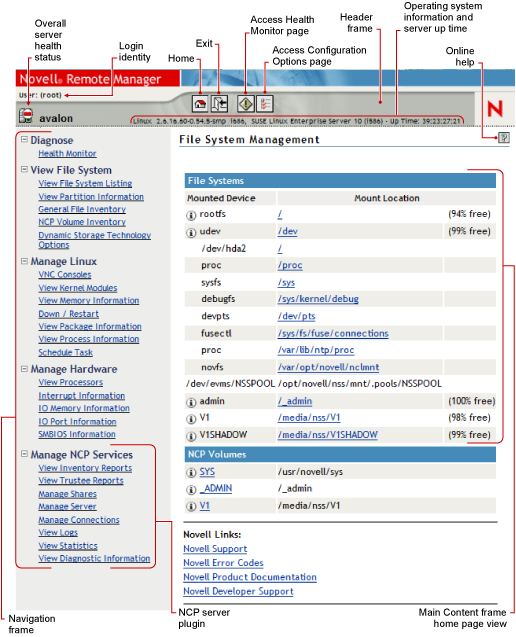Open SMBIOS Information link
The image size is (516, 637).
tap(77, 434)
